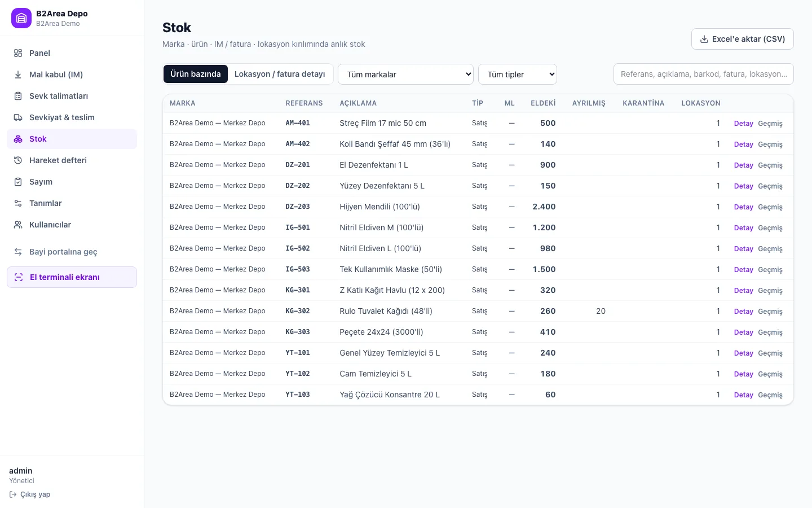Click the quantity 2.400 cell
Viewport: 812px width, 508px height.
point(544,207)
